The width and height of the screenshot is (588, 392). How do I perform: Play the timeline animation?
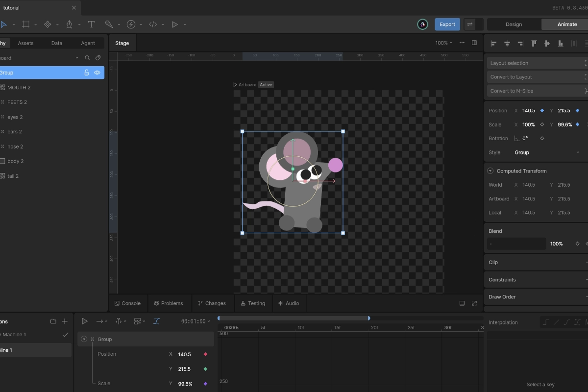(85, 321)
